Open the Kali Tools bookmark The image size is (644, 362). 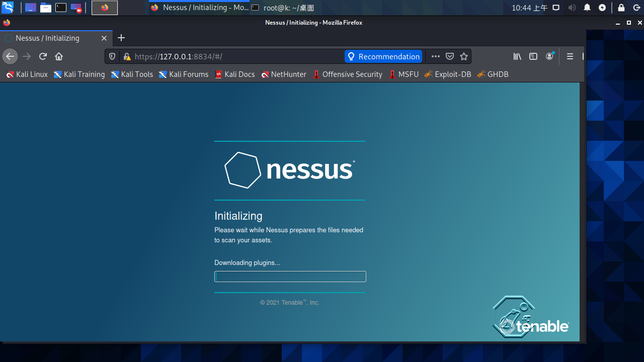[x=132, y=74]
